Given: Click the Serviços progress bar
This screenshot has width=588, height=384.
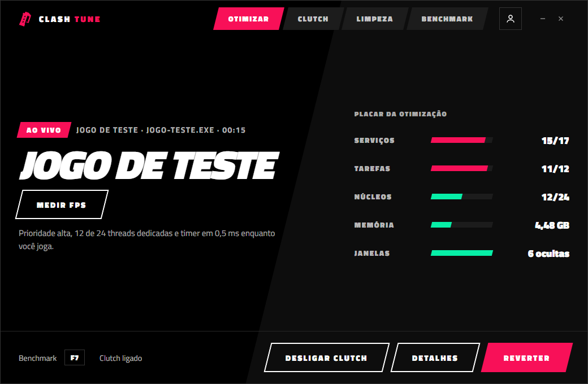Looking at the screenshot, I should click(x=461, y=140).
